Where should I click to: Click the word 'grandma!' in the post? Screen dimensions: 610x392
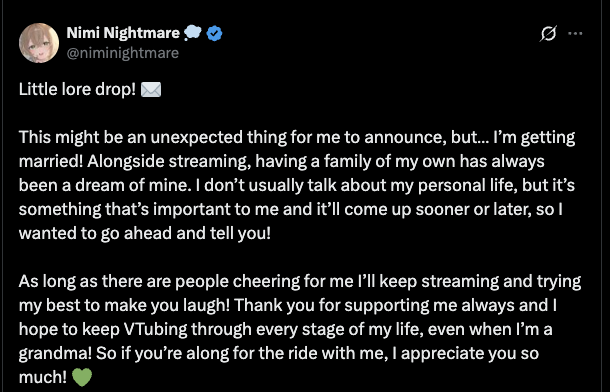55,354
